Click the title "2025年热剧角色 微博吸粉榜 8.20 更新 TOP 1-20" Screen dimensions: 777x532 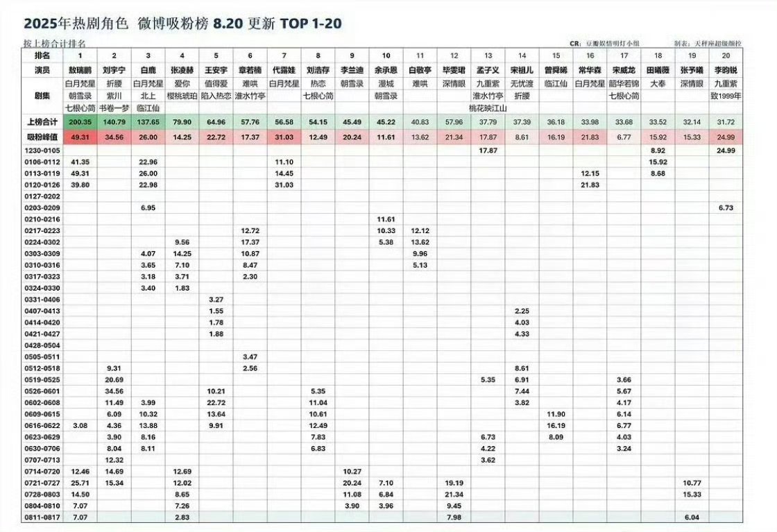tap(183, 24)
